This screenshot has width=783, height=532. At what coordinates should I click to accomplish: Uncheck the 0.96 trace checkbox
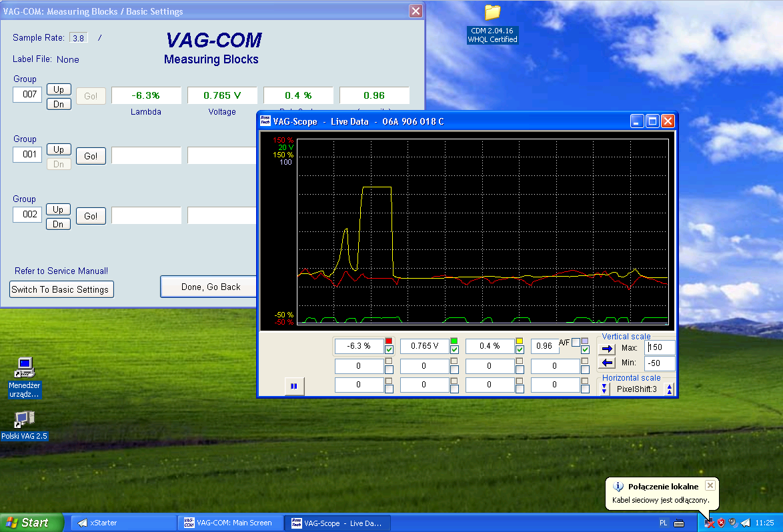click(x=586, y=350)
